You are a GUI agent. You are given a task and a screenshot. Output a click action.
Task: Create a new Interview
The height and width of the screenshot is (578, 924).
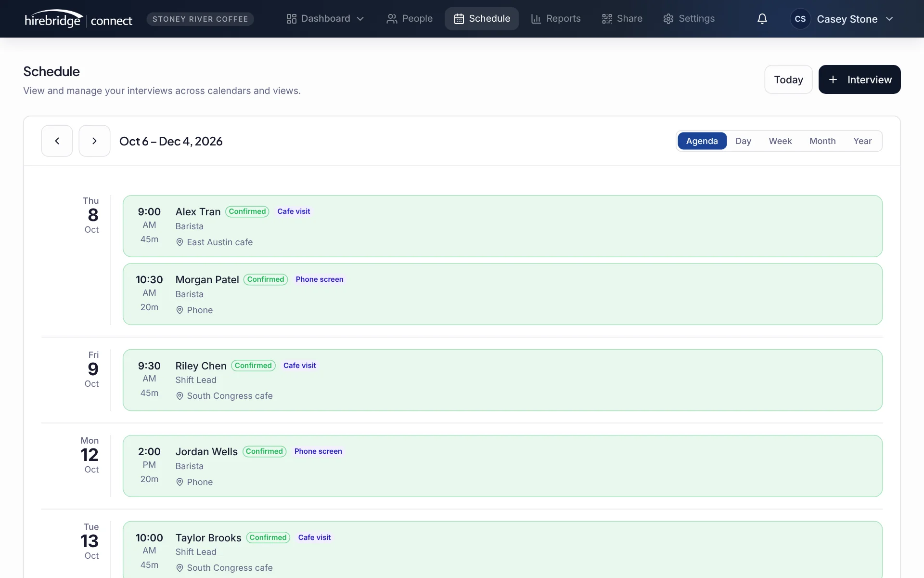pos(860,79)
